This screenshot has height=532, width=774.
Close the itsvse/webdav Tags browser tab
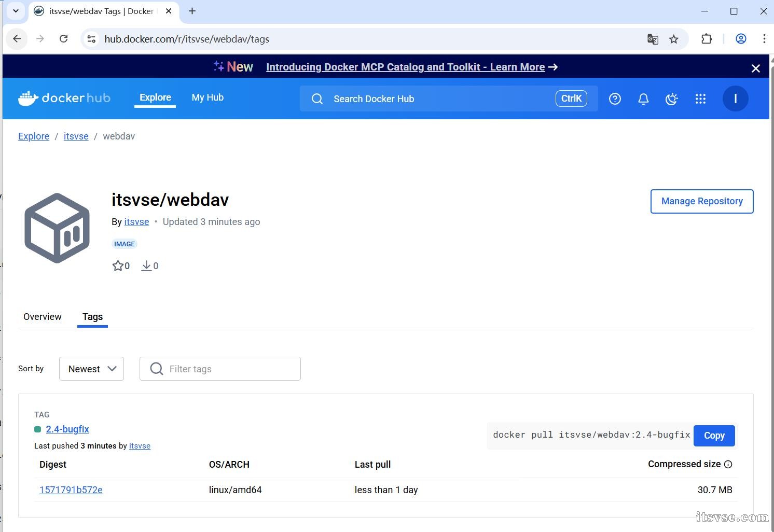tap(169, 11)
